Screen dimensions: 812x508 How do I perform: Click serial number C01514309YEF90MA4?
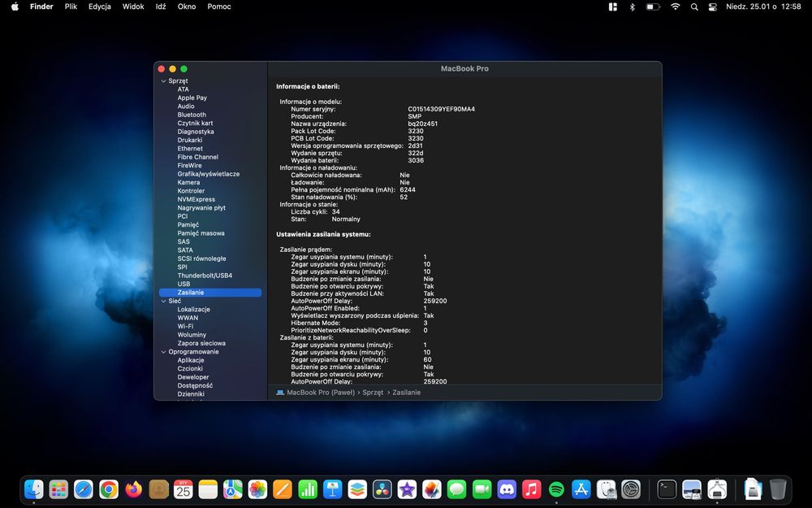(441, 109)
